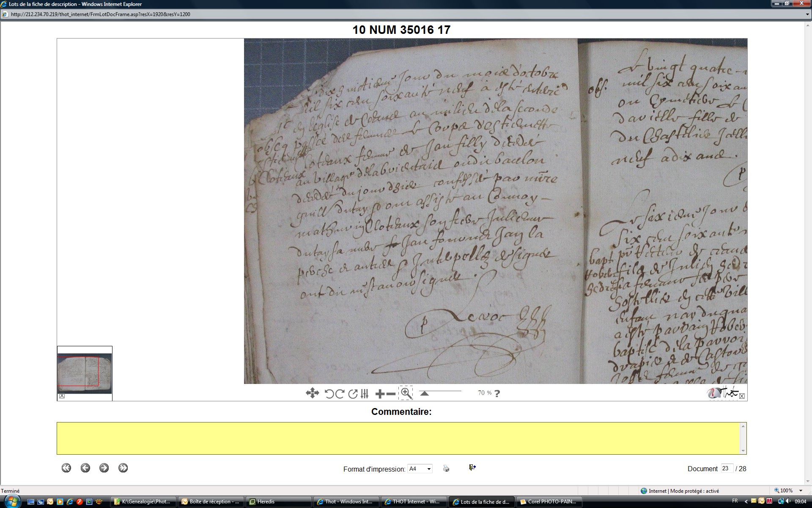Go to next document arrow
This screenshot has height=508, width=812.
coord(104,468)
